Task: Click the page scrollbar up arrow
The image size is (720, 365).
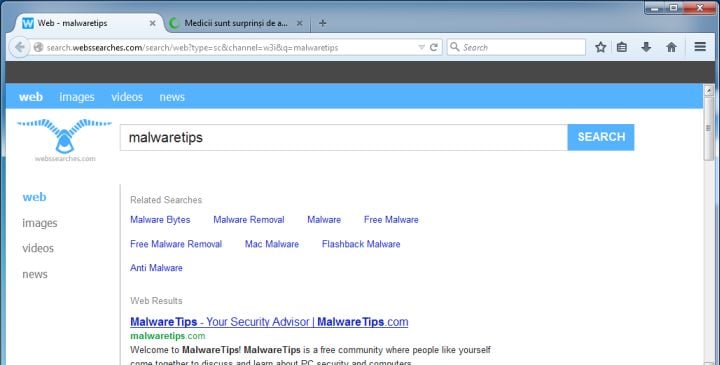Action: click(x=709, y=90)
